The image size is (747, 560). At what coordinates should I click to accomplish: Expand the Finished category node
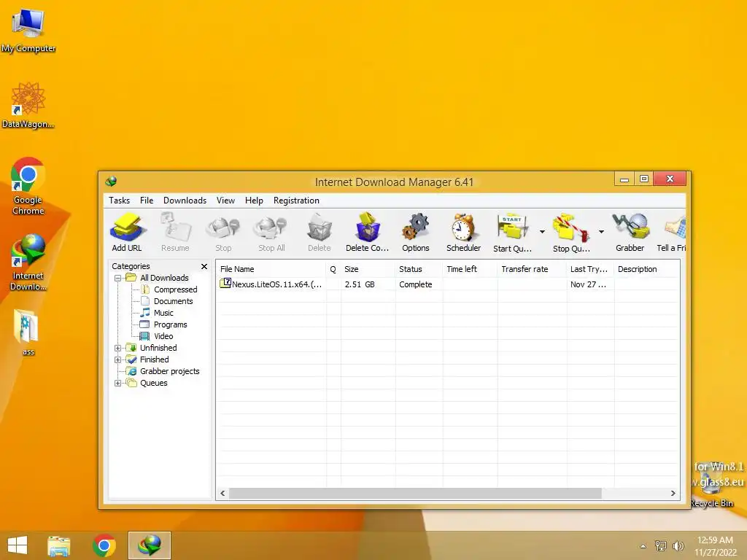117,359
